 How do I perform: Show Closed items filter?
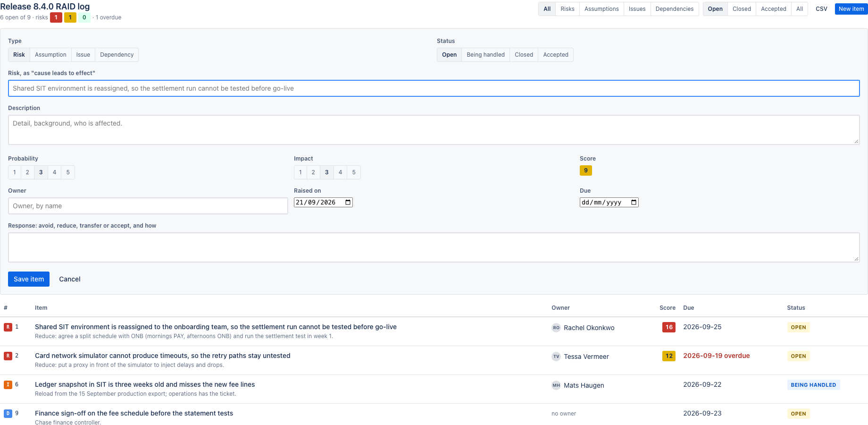point(742,9)
